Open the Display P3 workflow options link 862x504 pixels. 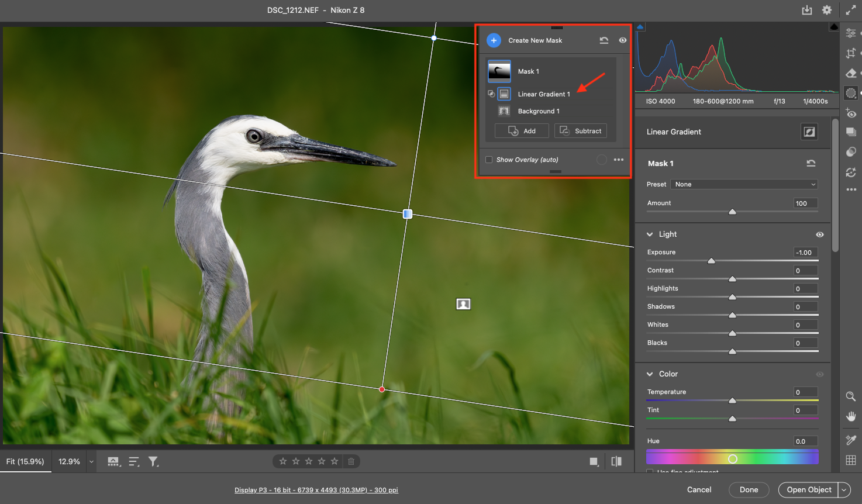[316, 490]
